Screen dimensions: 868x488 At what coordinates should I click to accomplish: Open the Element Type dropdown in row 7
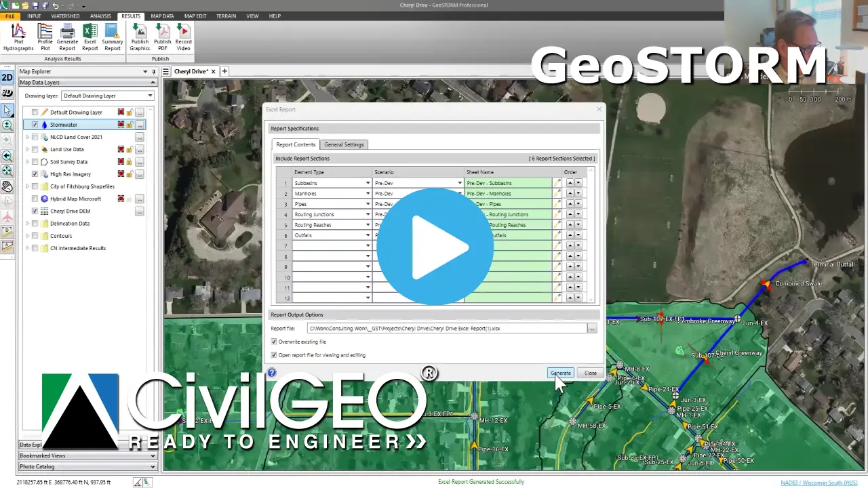(367, 245)
